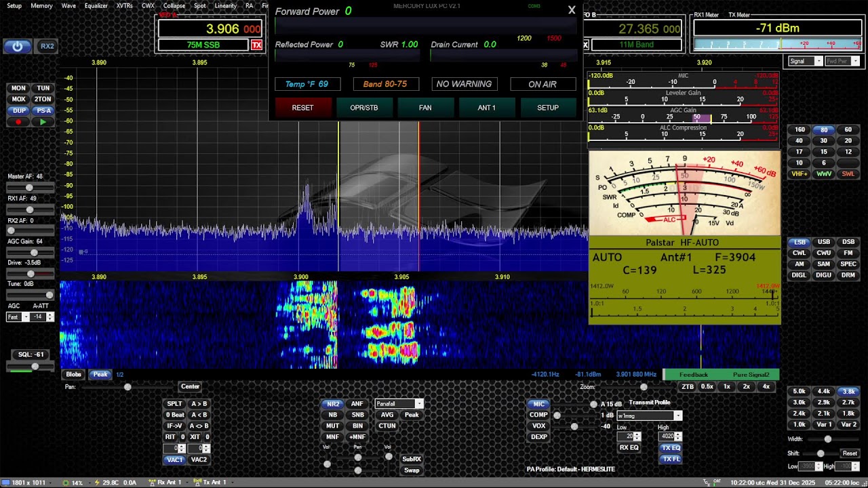The image size is (868, 488).
Task: Open the Panafall display mode dropdown
Action: (x=418, y=404)
